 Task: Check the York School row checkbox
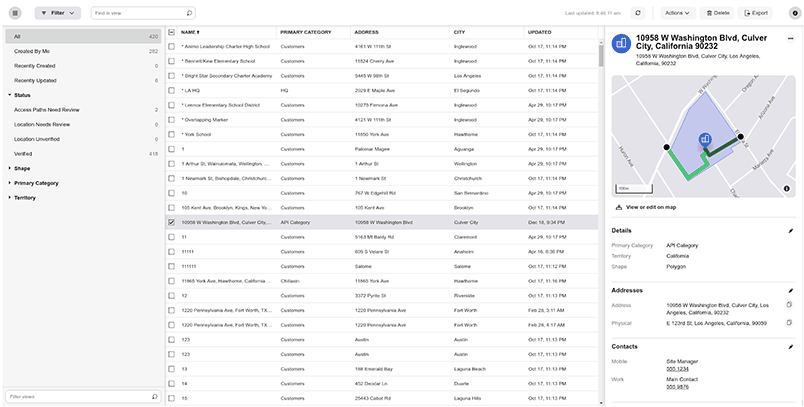pos(171,134)
